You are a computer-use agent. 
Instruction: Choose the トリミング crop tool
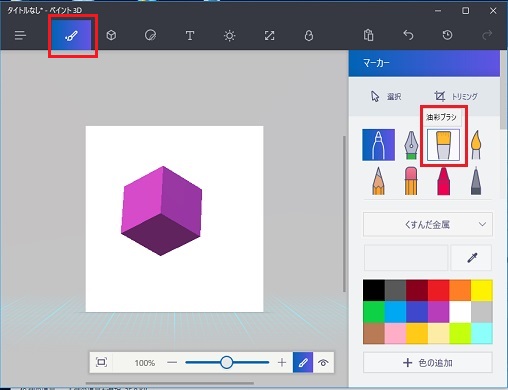(x=456, y=97)
